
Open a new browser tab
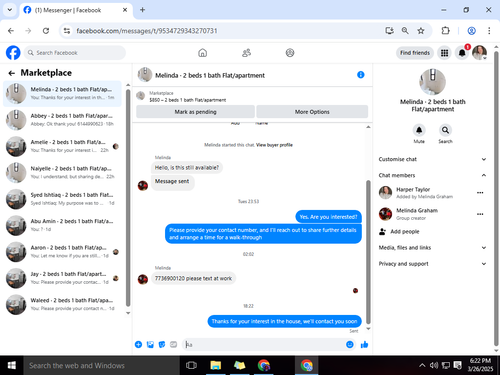click(142, 10)
